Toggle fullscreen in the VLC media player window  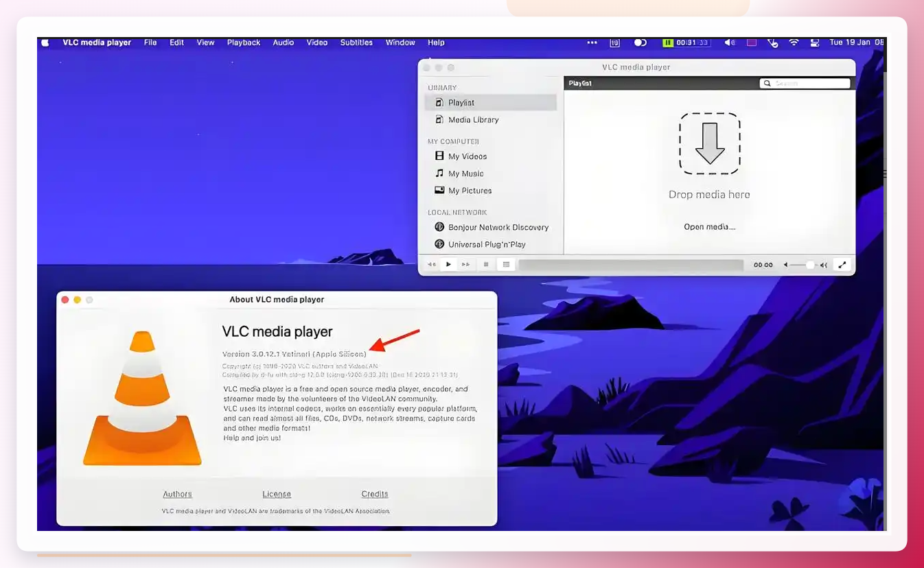842,264
